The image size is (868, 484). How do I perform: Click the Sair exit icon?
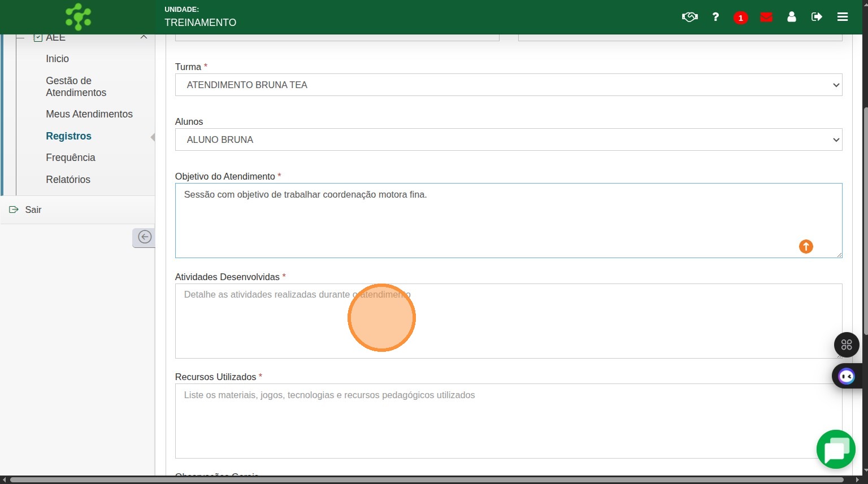pyautogui.click(x=14, y=210)
